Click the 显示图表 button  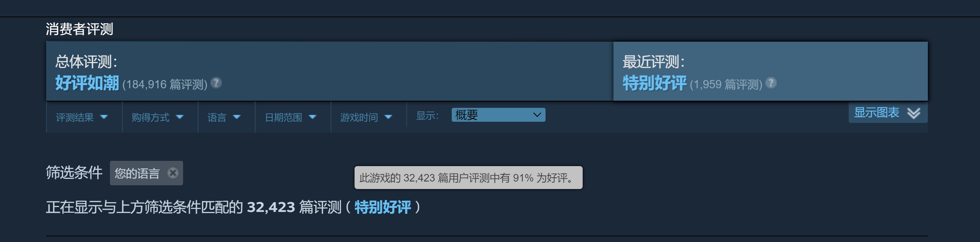pyautogui.click(x=888, y=113)
